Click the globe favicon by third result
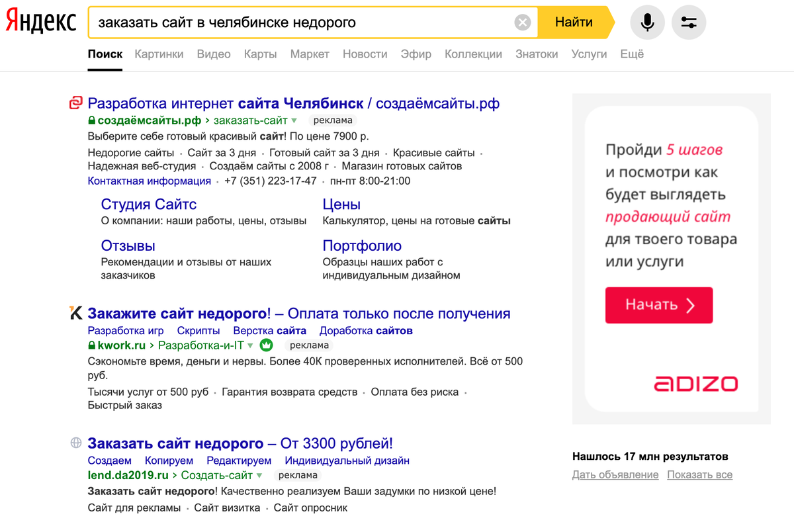 [x=76, y=443]
